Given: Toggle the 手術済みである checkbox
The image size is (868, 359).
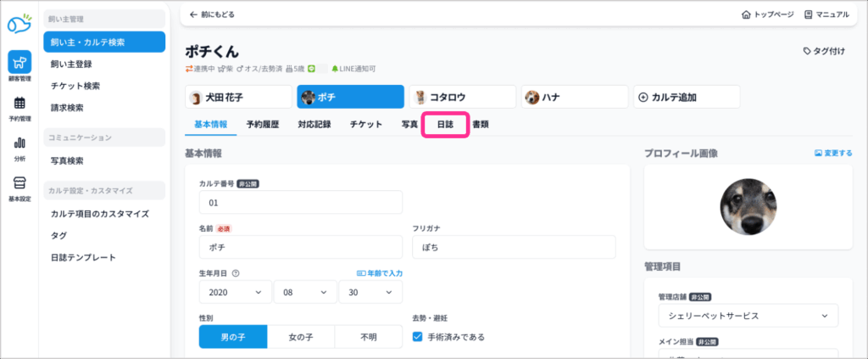Looking at the screenshot, I should [x=417, y=337].
